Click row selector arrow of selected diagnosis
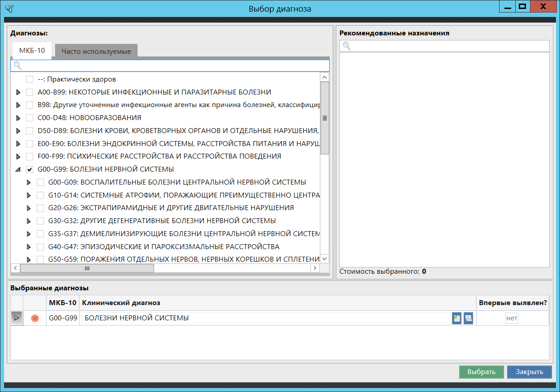Viewport: 560px width, 392px height. click(x=17, y=318)
